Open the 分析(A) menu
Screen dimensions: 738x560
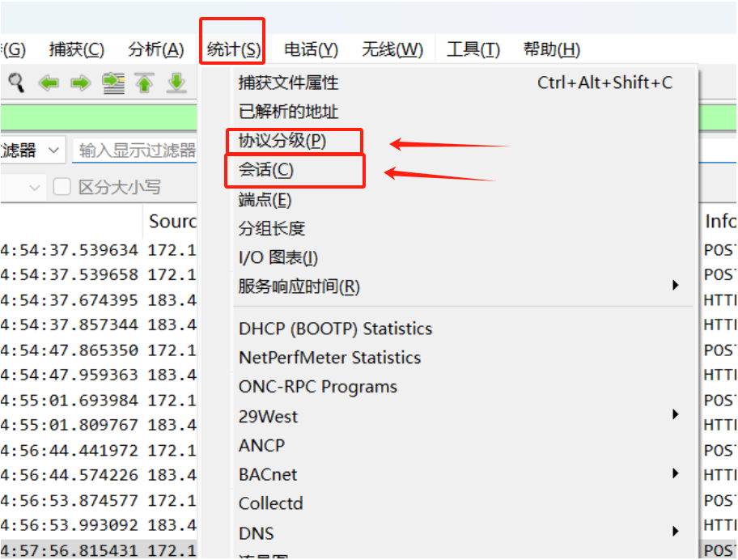click(156, 49)
